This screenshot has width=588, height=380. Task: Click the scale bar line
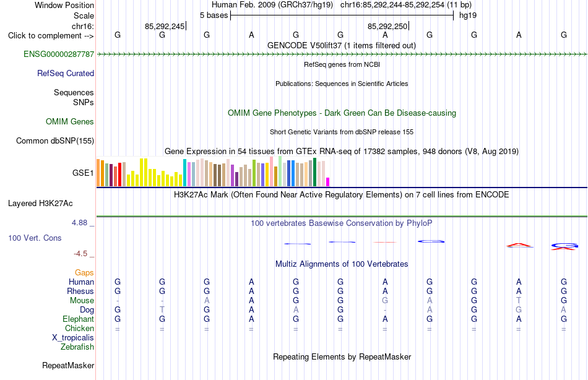pos(342,15)
